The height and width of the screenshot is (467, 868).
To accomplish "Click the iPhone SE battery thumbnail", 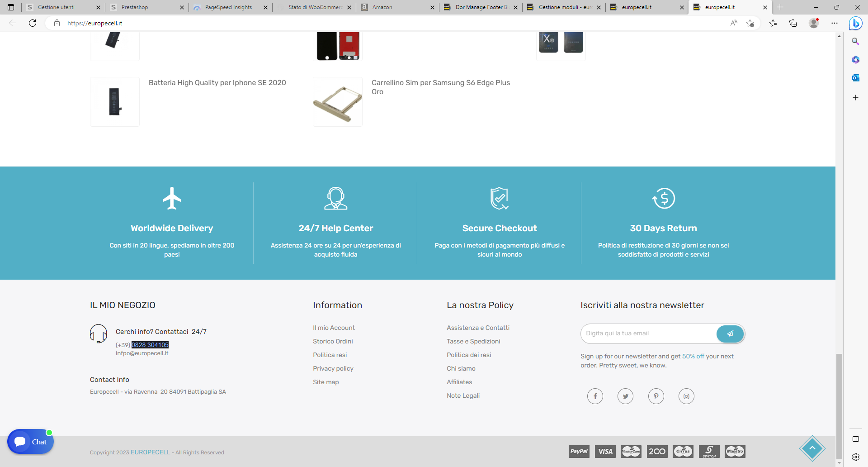I will 115,102.
